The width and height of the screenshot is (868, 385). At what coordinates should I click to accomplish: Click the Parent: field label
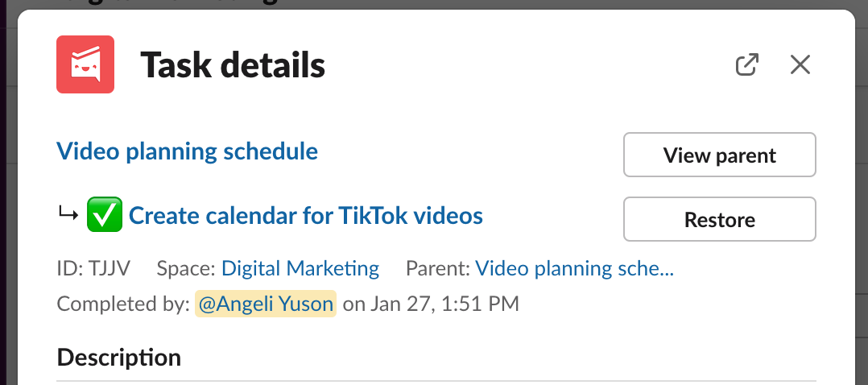pyautogui.click(x=438, y=269)
